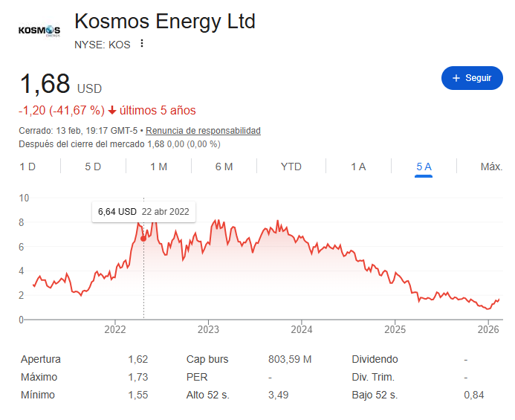Click the Cap burs value 803,59 M
The height and width of the screenshot is (420, 515).
290,359
